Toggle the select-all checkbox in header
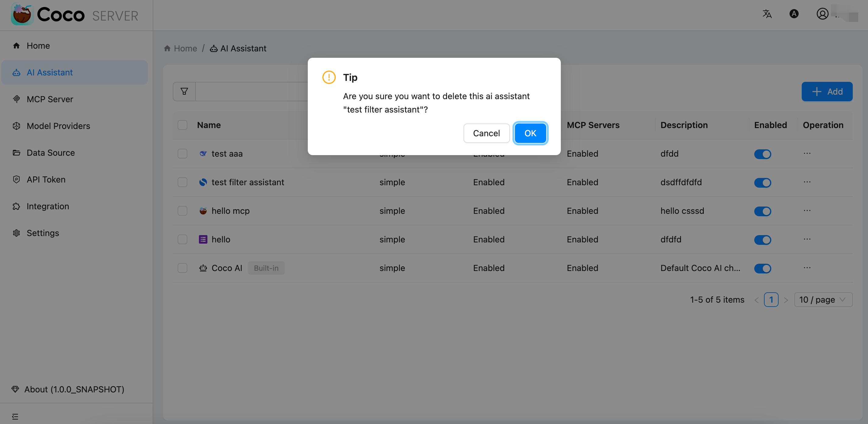Image resolution: width=868 pixels, height=424 pixels. click(182, 125)
